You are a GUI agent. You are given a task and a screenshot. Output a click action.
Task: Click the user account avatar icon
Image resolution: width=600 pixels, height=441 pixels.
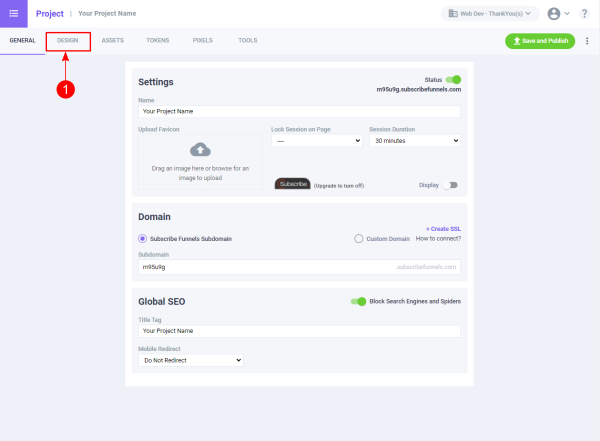click(x=553, y=14)
